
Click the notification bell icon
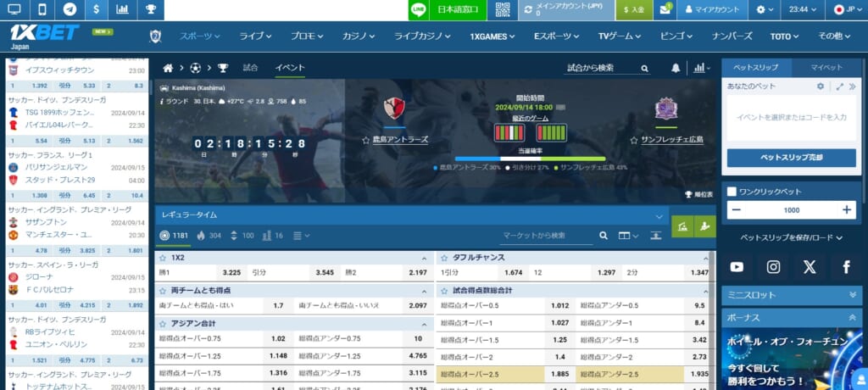click(x=676, y=68)
